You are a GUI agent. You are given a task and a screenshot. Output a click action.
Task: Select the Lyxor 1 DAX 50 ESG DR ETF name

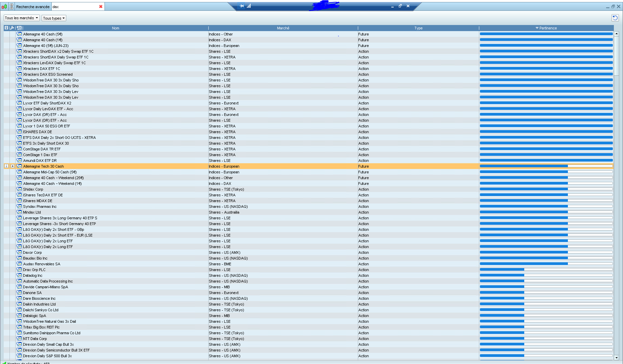pos(47,126)
